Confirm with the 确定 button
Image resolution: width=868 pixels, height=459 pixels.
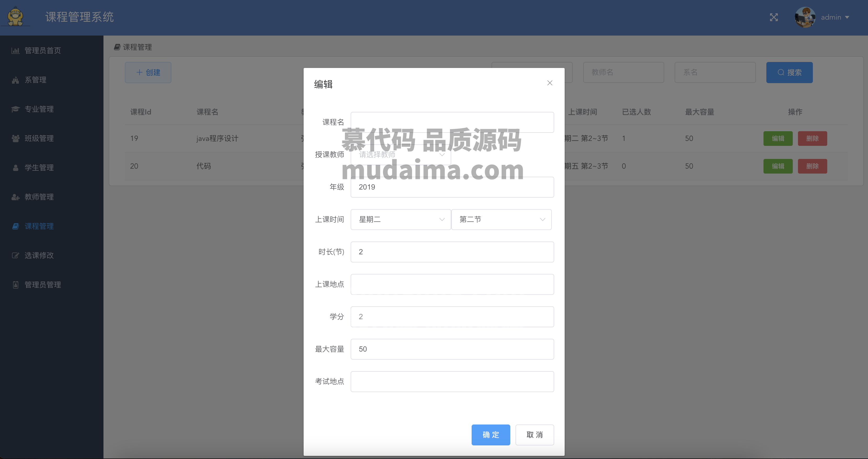(491, 435)
